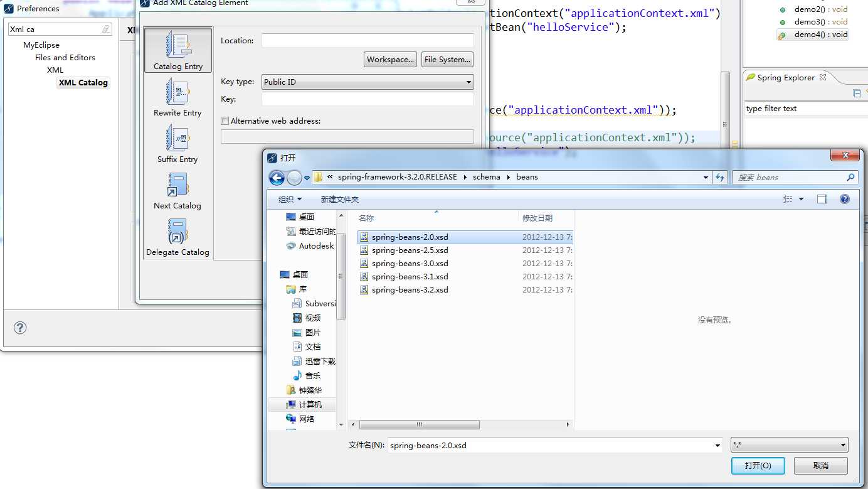
Task: Go forward in file dialog
Action: pyautogui.click(x=294, y=178)
